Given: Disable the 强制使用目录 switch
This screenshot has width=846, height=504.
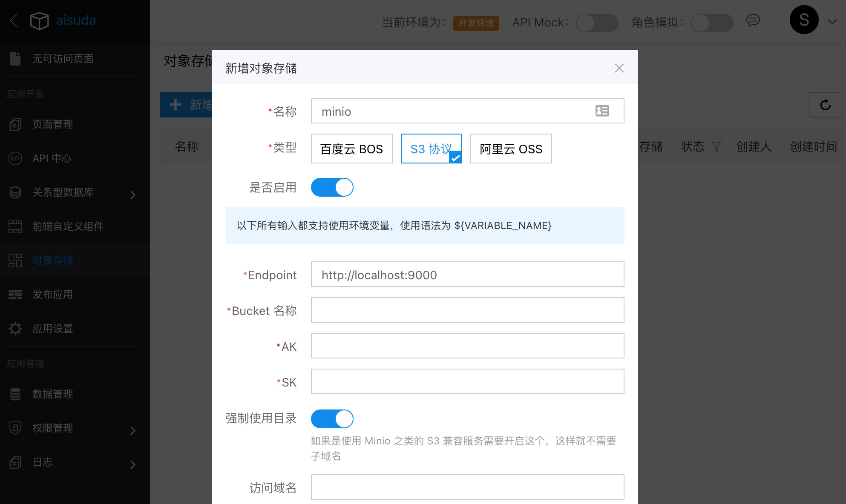Looking at the screenshot, I should point(332,419).
